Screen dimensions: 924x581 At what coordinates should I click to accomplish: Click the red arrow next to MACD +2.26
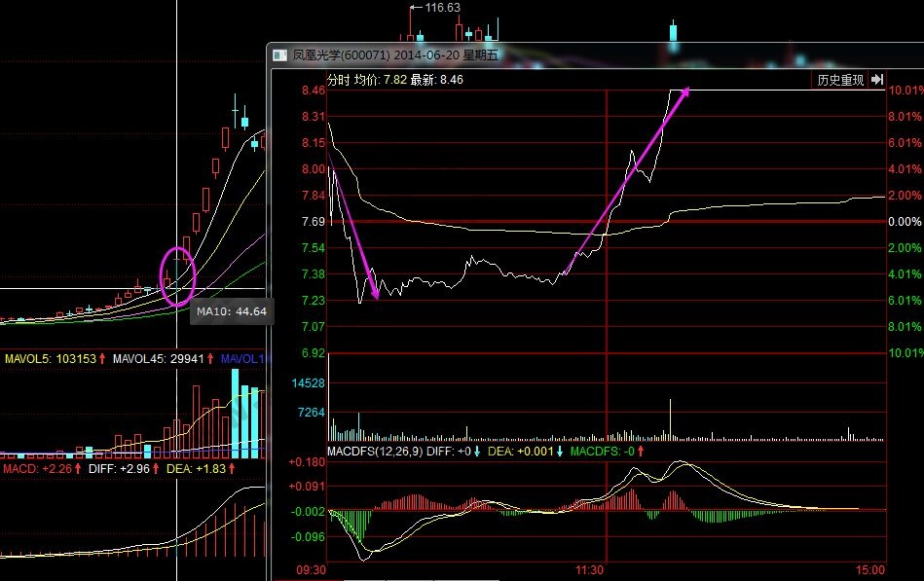point(79,469)
